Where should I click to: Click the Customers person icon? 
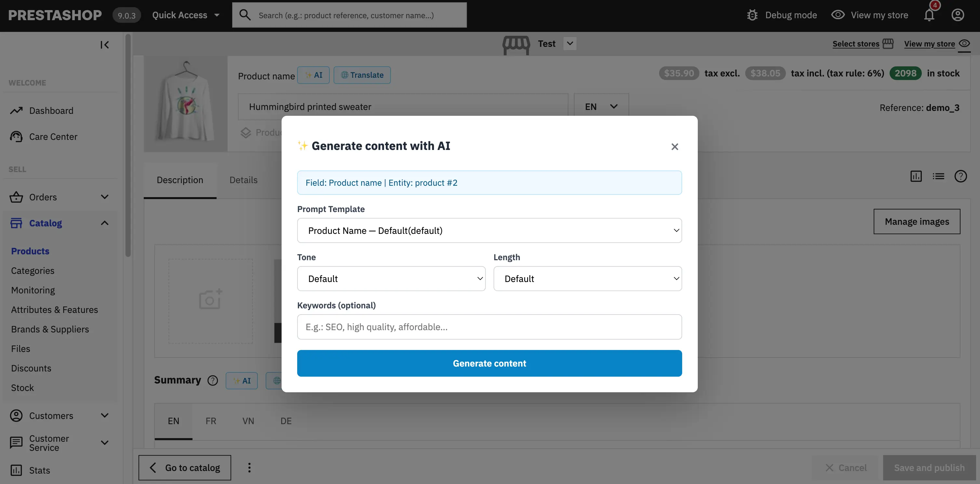coord(16,415)
